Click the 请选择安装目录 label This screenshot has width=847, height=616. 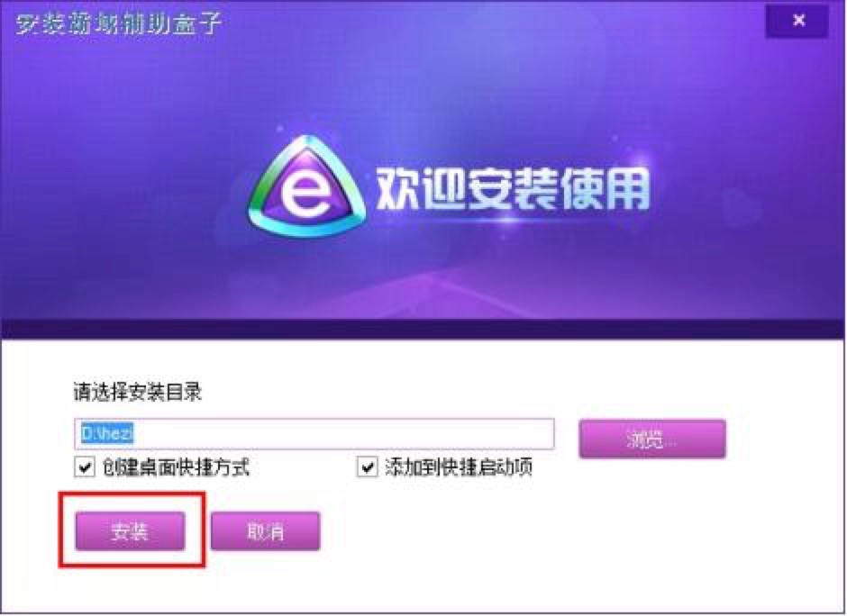[138, 392]
